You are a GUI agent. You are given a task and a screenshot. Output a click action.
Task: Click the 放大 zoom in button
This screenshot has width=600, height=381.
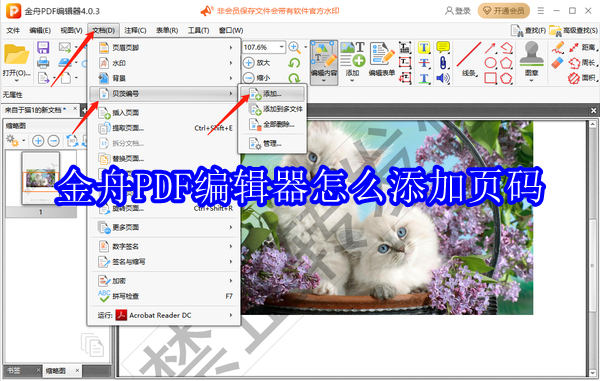click(x=257, y=63)
